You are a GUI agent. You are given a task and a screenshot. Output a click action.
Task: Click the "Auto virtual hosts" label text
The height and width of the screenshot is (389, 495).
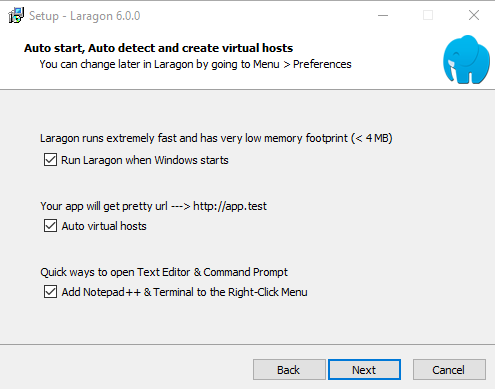104,226
